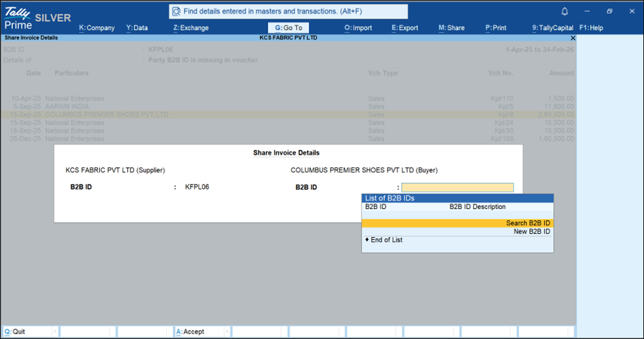Viewport: 644px width, 339px height.
Task: Click KCS FABRIC PVT LTD (Supplier) label
Action: (x=115, y=170)
